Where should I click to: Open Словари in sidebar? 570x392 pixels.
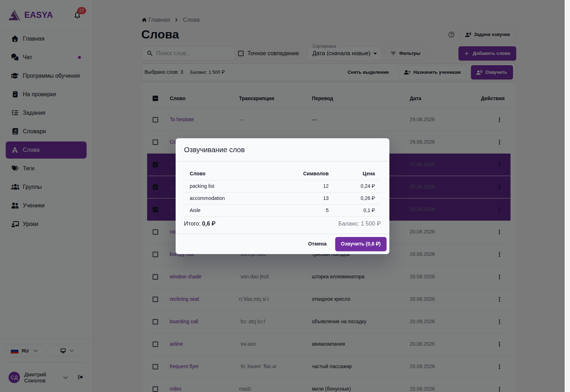46,131
